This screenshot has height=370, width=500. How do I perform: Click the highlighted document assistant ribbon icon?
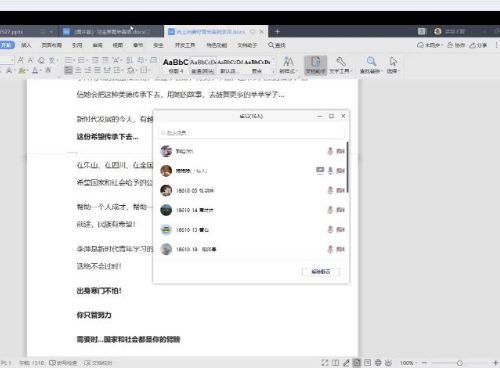click(x=315, y=65)
